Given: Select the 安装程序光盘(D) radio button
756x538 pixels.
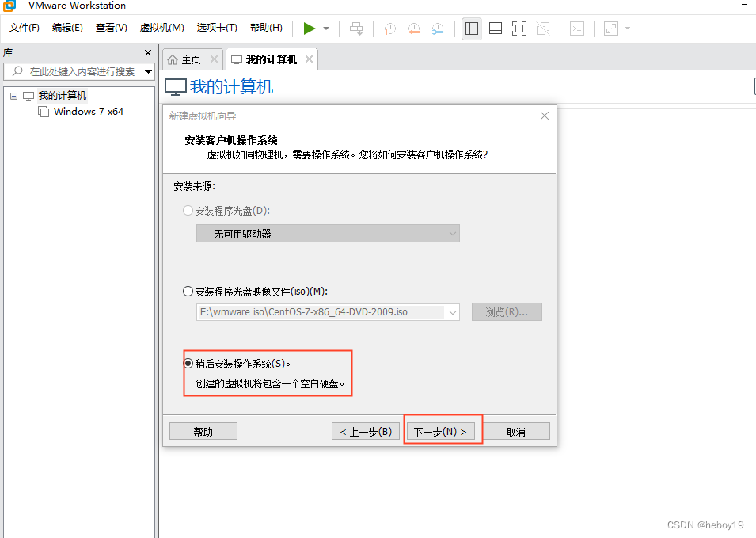Looking at the screenshot, I should 188,211.
